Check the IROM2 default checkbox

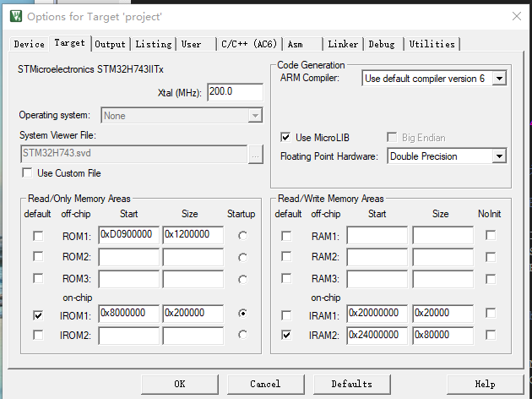coord(38,335)
